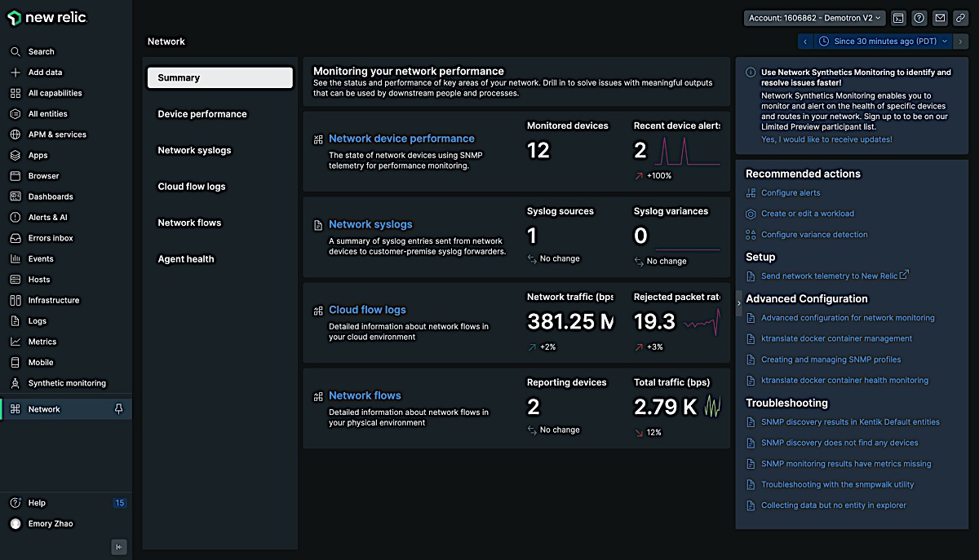Open the Since 30 minutes ago time picker
This screenshot has height=560, width=979.
pyautogui.click(x=883, y=41)
